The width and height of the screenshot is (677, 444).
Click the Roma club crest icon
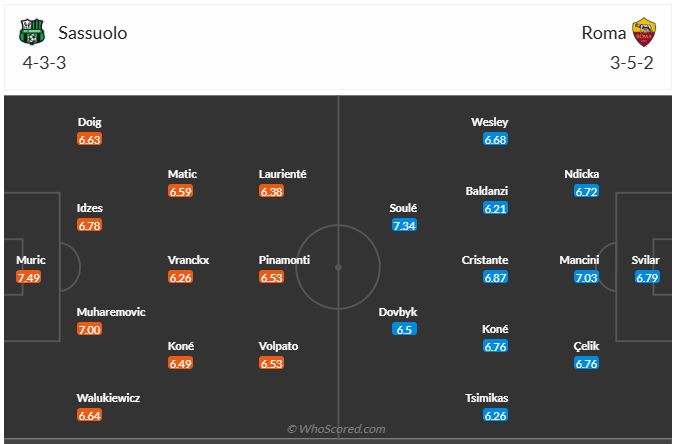(642, 33)
